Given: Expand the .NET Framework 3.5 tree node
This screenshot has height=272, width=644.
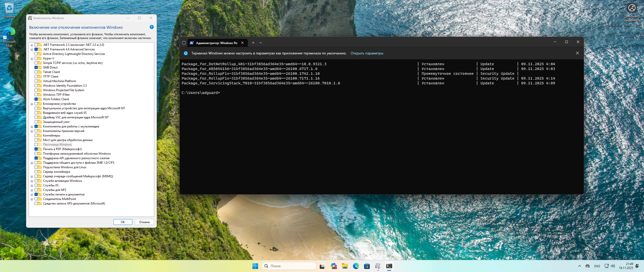Looking at the screenshot, I should pos(32,45).
